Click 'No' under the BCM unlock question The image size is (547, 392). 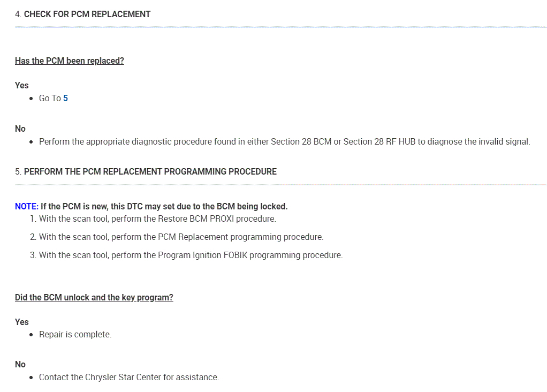[20, 365]
